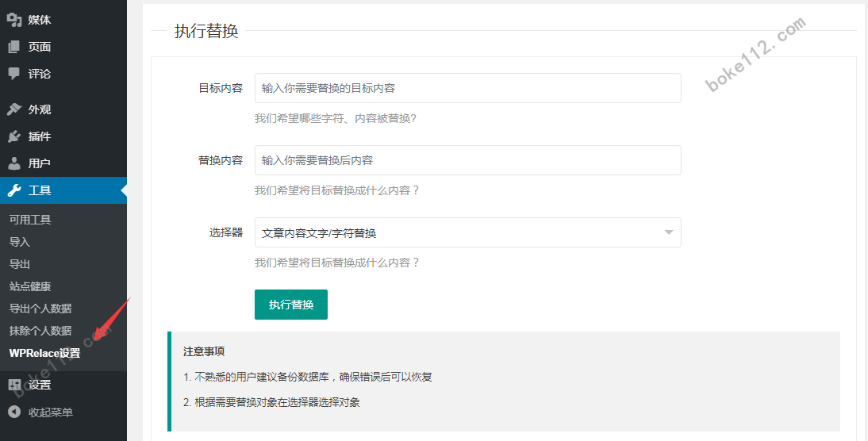
Task: Open 站点健康 in the sidebar
Action: (x=30, y=286)
